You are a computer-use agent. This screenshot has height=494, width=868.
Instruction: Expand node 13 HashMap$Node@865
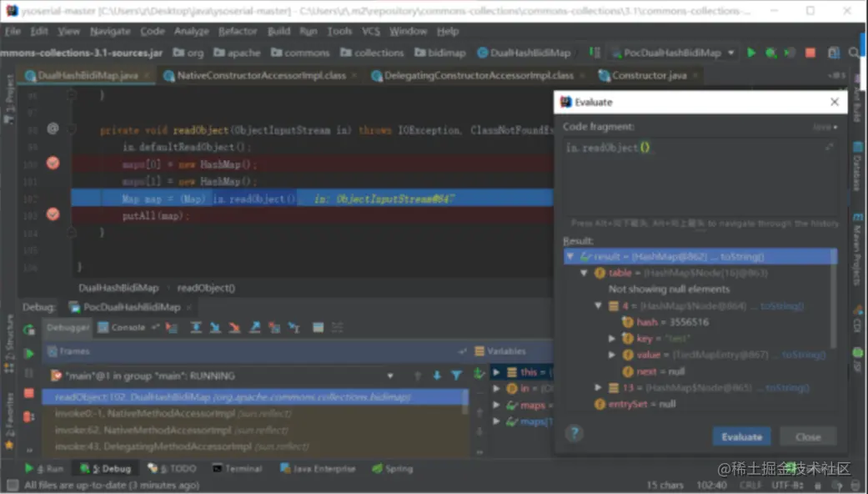(598, 388)
